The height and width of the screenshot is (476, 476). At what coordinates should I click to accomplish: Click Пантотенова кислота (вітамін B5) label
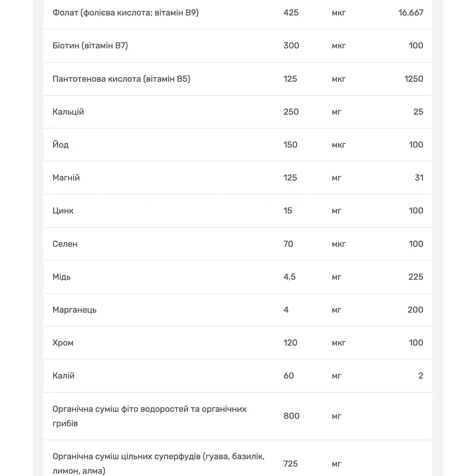(121, 79)
